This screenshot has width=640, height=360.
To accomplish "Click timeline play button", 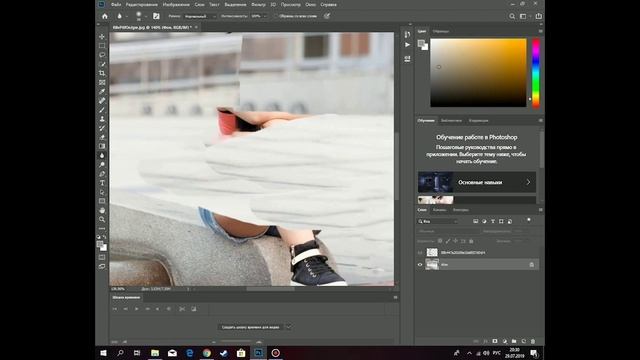I will click(136, 309).
